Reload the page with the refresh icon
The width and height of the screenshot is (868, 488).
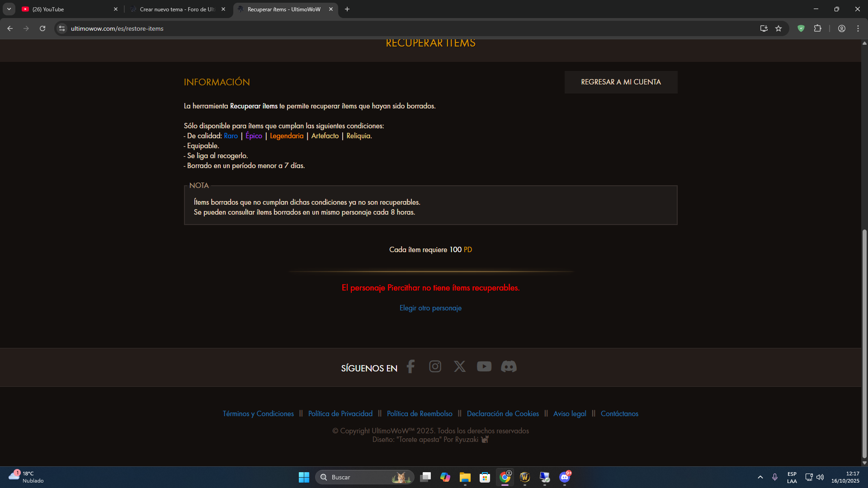[x=42, y=28]
